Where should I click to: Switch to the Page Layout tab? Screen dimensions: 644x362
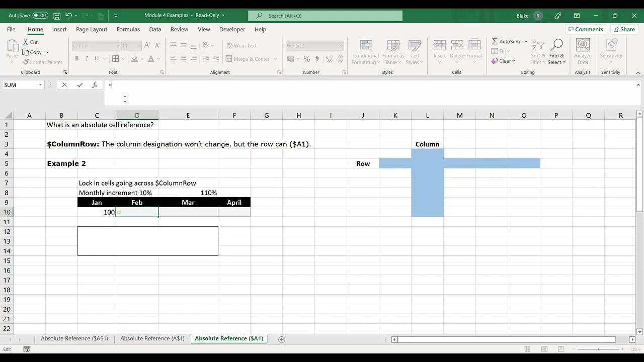pyautogui.click(x=92, y=29)
